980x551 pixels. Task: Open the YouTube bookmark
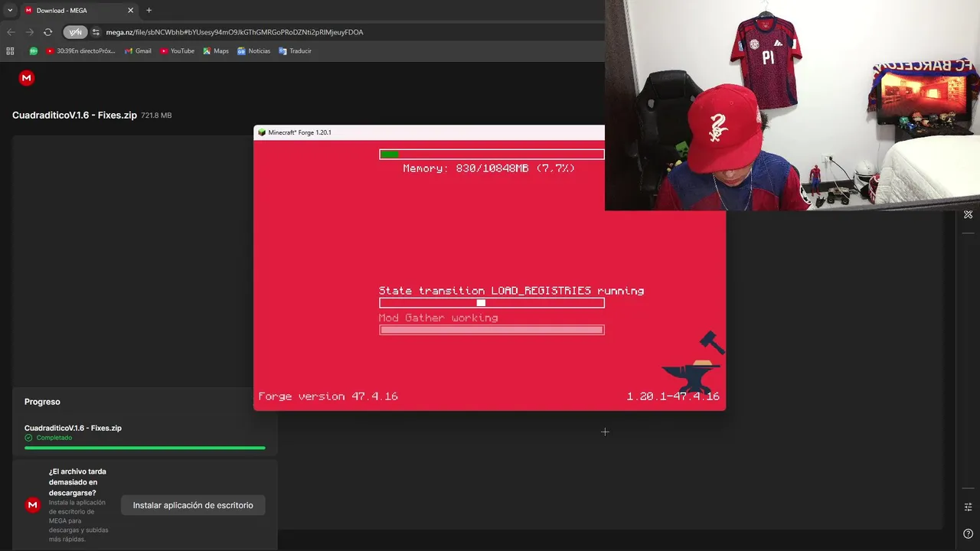click(x=177, y=51)
